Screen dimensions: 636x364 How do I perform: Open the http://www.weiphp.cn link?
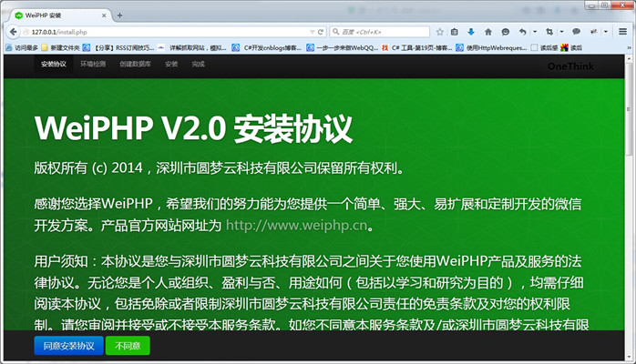[296, 226]
